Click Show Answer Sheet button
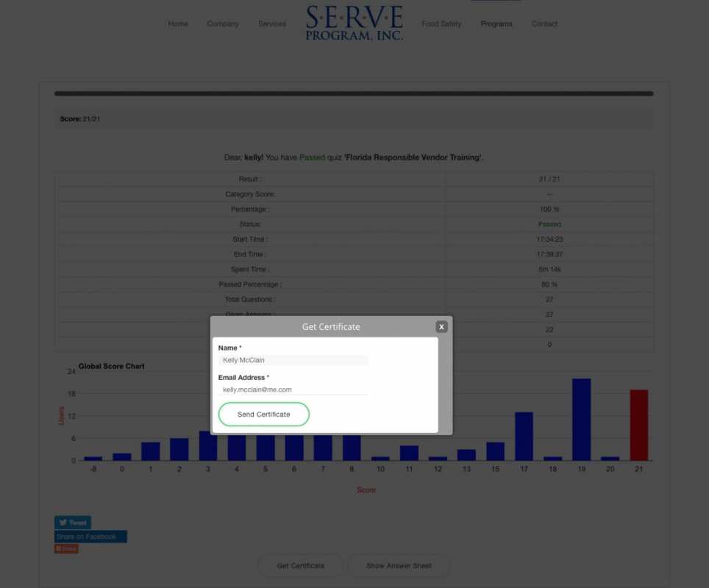Image resolution: width=709 pixels, height=588 pixels. tap(399, 566)
